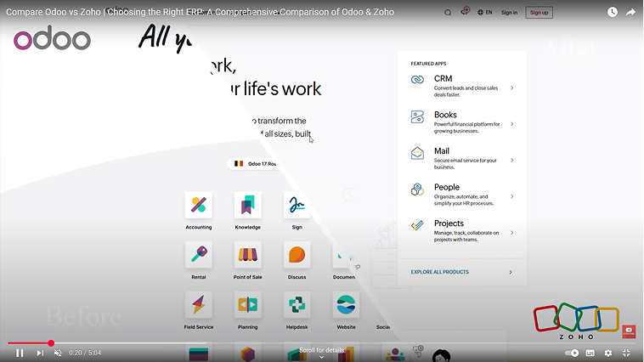The width and height of the screenshot is (644, 362).
Task: Click the channel subscribe watermark icon
Action: click(x=629, y=331)
